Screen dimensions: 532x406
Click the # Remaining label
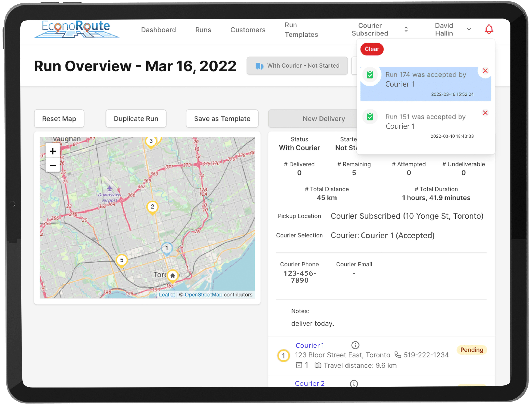tap(354, 164)
